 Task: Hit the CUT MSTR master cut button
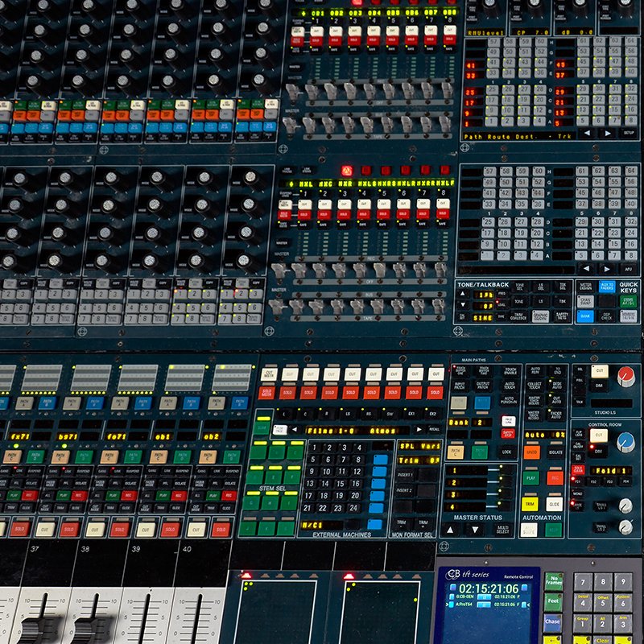[x=269, y=374]
